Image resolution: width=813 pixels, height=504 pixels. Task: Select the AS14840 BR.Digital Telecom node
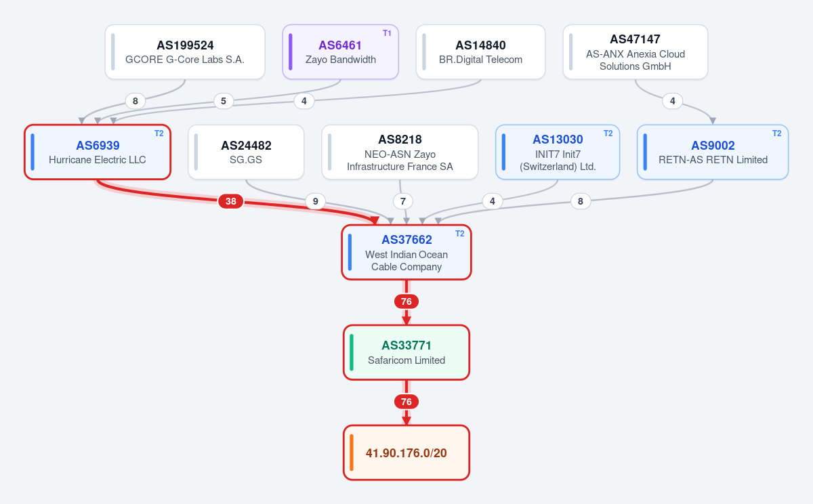(x=480, y=52)
